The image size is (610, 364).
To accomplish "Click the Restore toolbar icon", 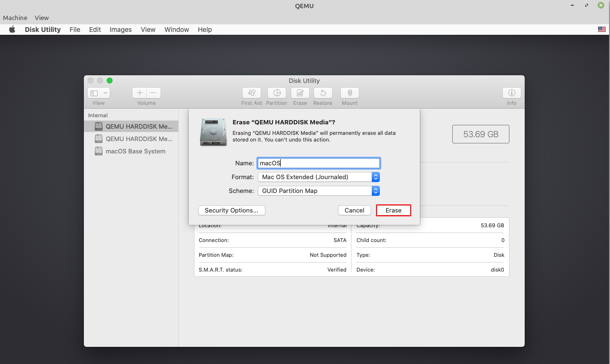I will point(323,93).
